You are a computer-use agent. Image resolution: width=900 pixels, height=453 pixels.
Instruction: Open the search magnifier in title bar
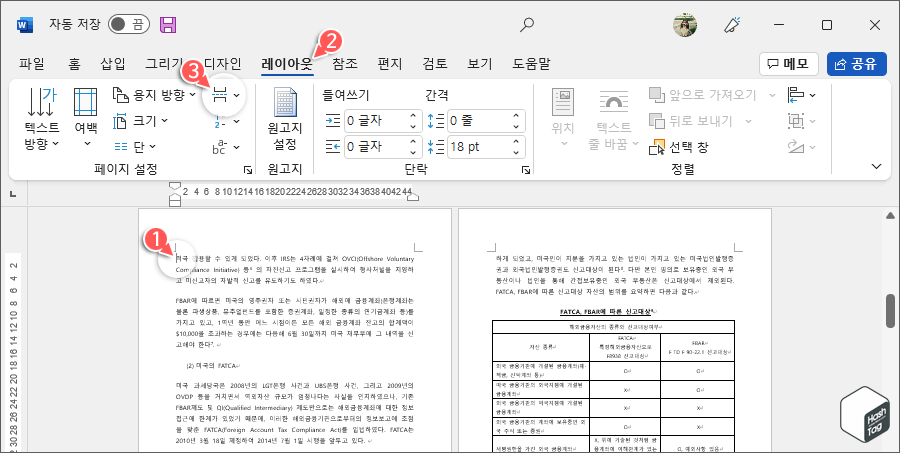[526, 24]
